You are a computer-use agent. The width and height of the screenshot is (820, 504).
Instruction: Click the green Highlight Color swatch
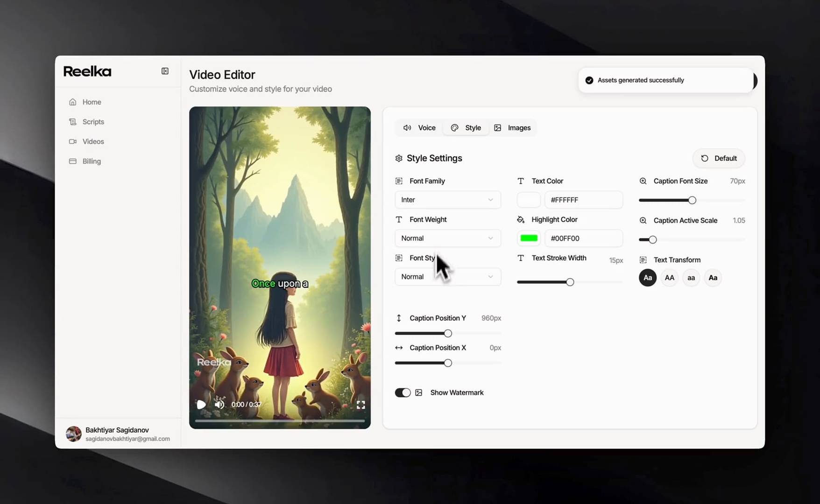[x=529, y=238]
